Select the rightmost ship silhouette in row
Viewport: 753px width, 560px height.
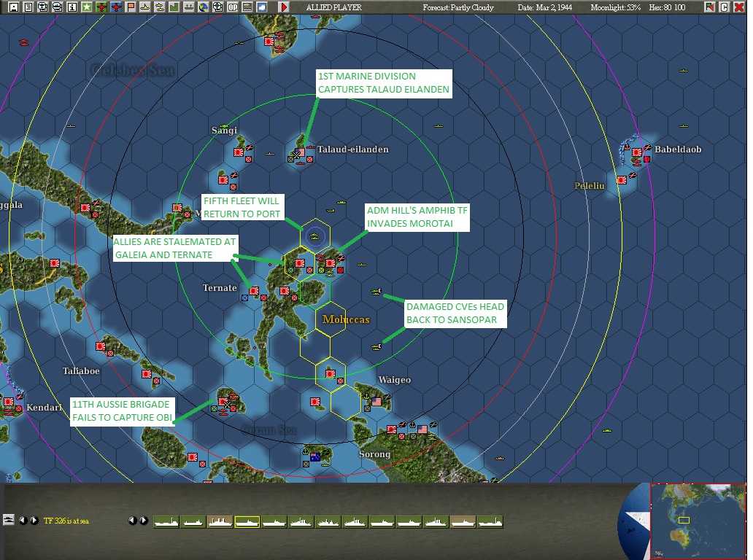tap(490, 522)
